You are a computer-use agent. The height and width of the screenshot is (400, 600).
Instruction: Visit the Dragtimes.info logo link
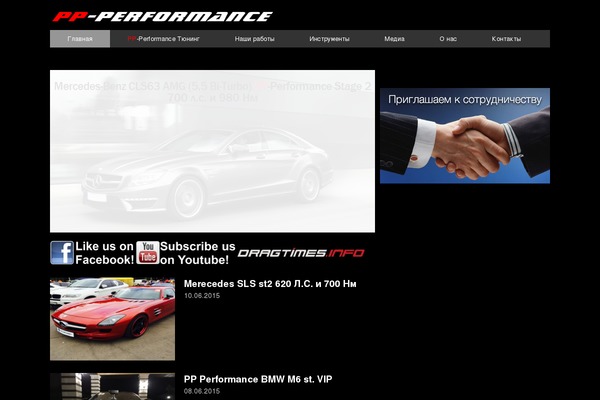[x=301, y=253]
